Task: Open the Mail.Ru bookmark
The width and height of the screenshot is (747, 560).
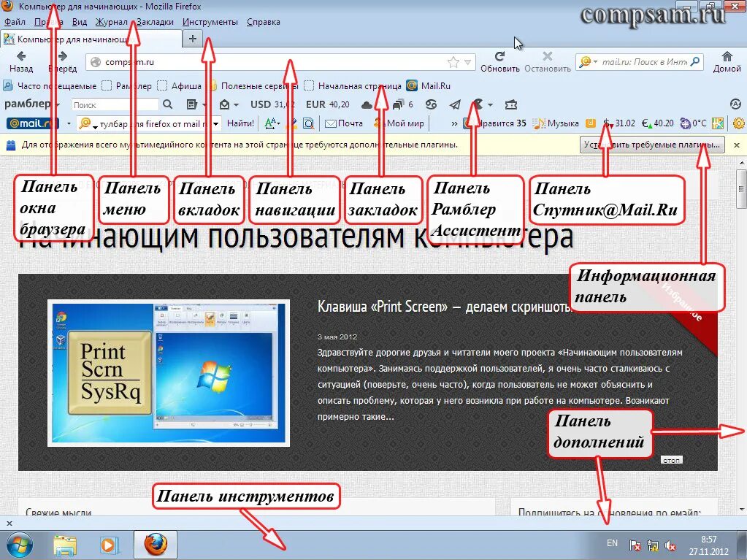Action: [x=429, y=86]
